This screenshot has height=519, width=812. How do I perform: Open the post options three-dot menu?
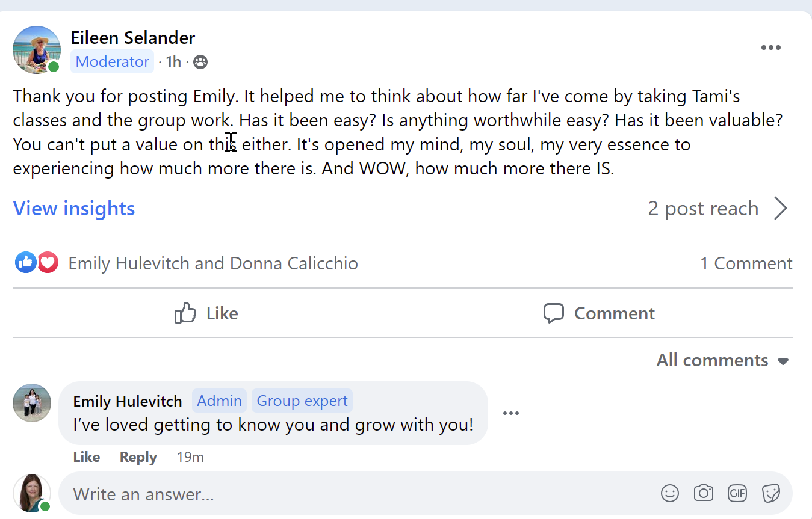pyautogui.click(x=770, y=48)
